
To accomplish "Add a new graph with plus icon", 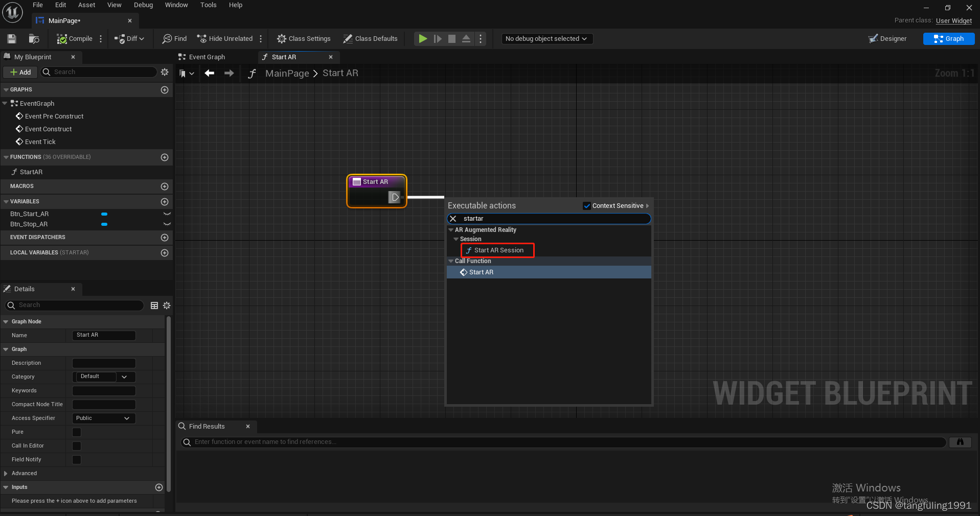I will tap(165, 90).
